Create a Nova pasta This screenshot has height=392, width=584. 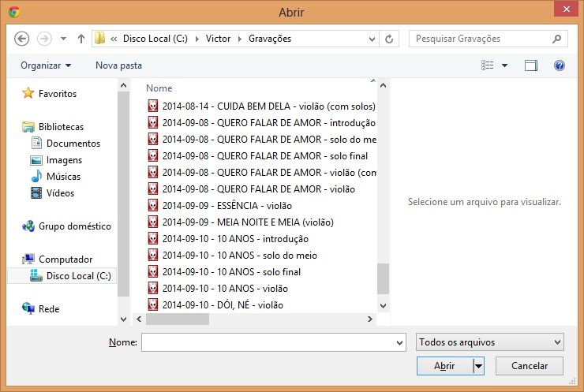(118, 65)
